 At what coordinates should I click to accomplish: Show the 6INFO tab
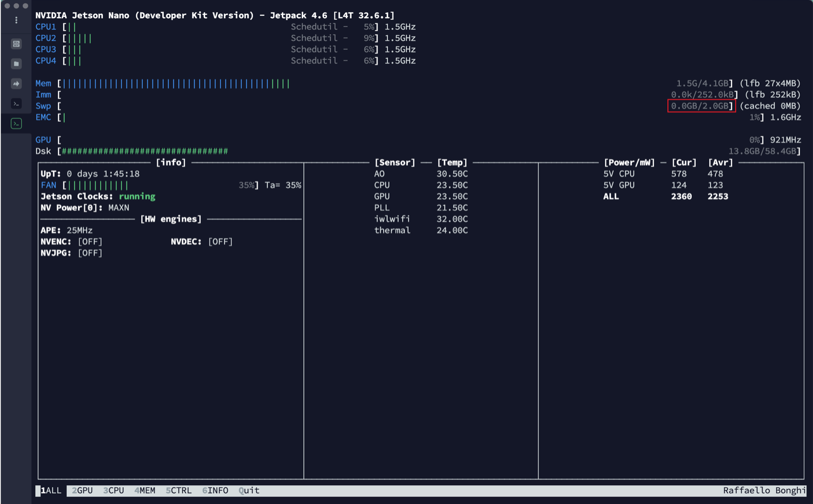click(215, 491)
